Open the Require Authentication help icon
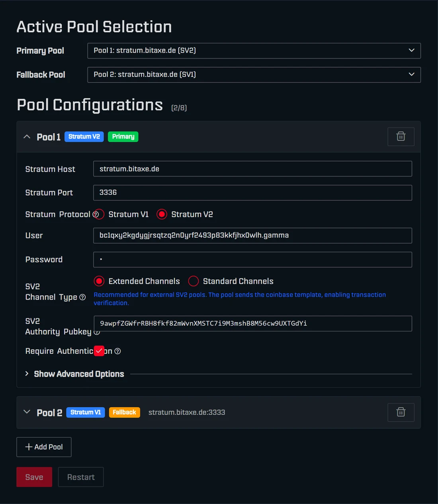438x504 pixels. point(117,351)
